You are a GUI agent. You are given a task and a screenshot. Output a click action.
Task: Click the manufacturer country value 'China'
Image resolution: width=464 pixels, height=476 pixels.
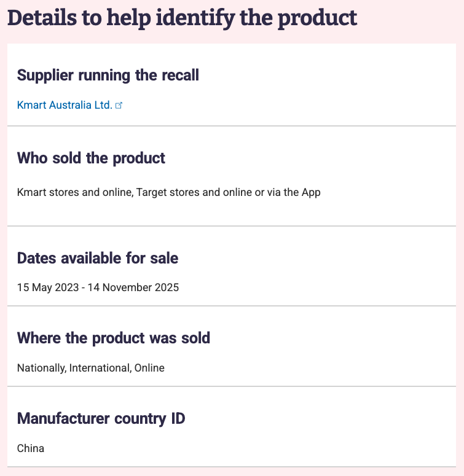(31, 448)
